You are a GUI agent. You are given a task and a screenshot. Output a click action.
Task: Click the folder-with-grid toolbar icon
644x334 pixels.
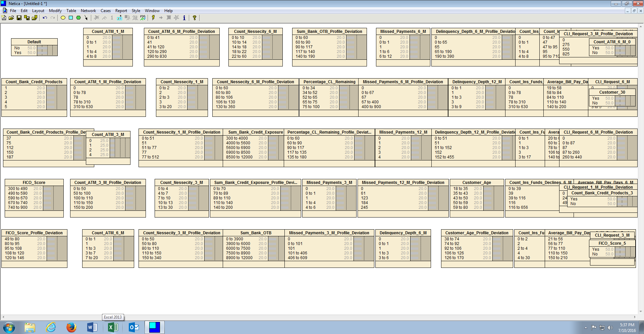35,18
